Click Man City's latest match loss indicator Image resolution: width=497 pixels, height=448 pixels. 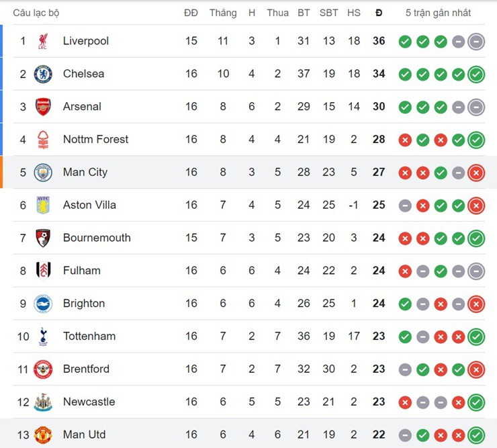tap(476, 173)
